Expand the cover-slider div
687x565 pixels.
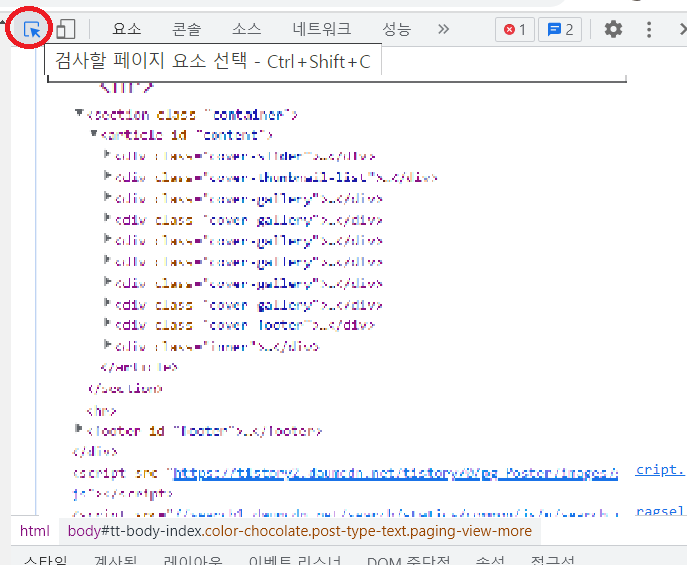tap(107, 154)
